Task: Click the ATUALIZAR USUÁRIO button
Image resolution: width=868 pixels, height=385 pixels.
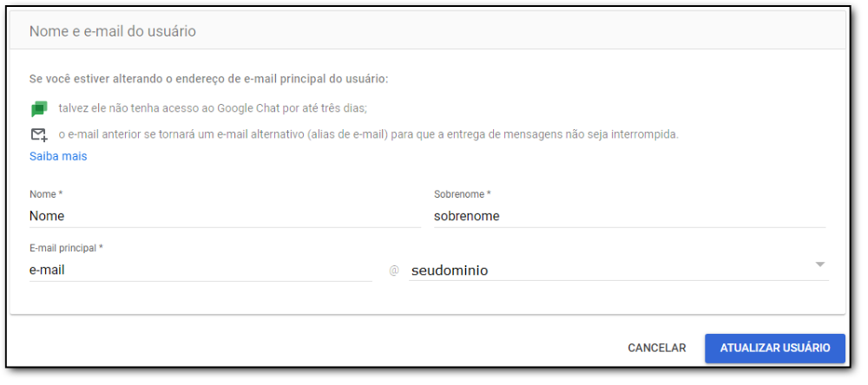Action: pyautogui.click(x=775, y=348)
